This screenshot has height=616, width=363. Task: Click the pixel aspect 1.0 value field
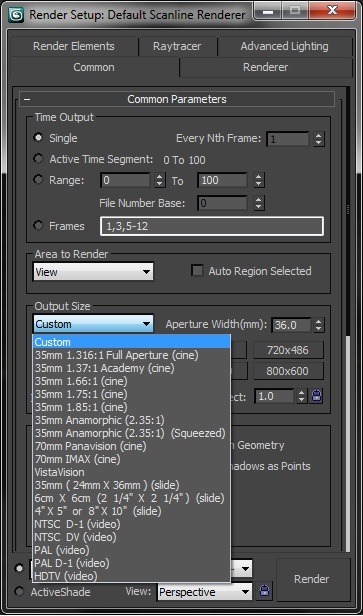pos(274,396)
